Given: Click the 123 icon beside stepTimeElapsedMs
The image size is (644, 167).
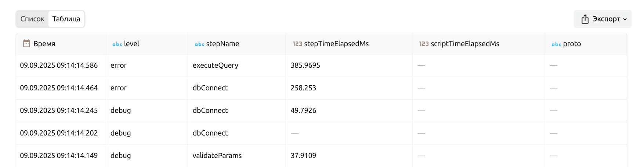Looking at the screenshot, I should (x=297, y=44).
